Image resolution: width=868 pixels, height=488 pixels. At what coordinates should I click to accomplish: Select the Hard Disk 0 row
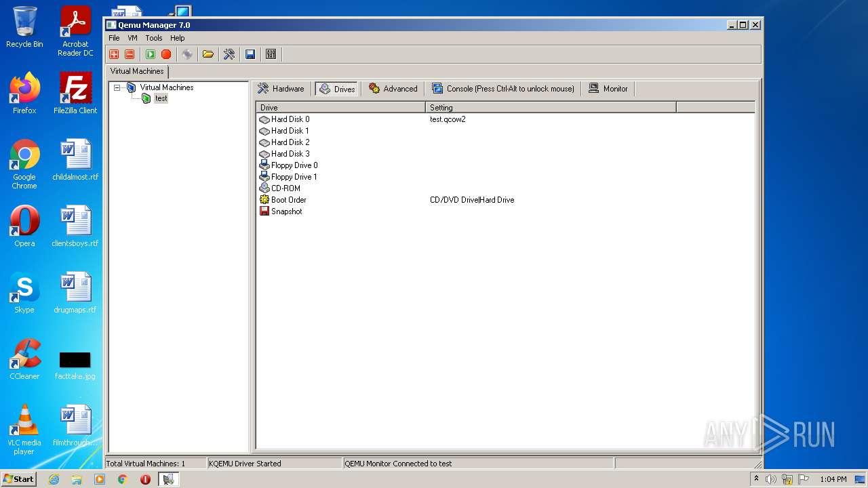point(505,119)
